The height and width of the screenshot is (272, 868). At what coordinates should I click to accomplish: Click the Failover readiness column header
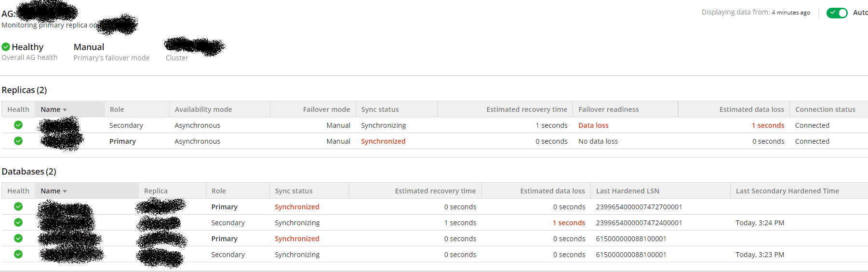[x=608, y=109]
